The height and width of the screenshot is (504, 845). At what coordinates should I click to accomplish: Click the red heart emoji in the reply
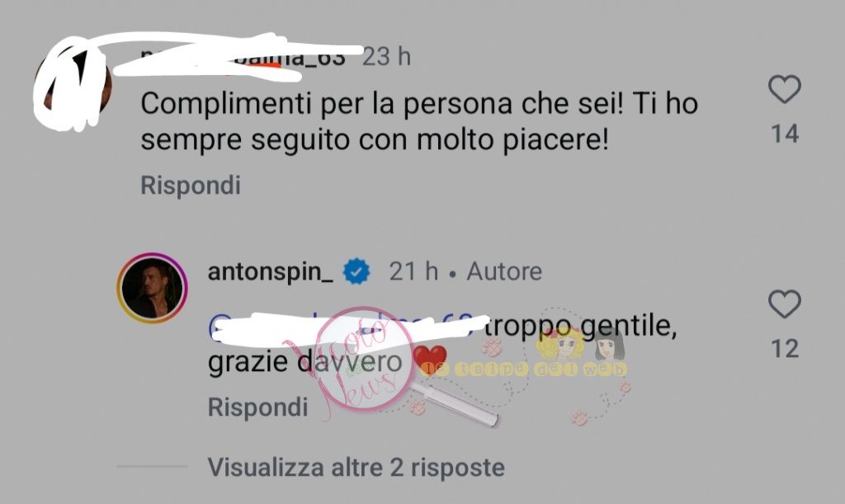pos(429,360)
